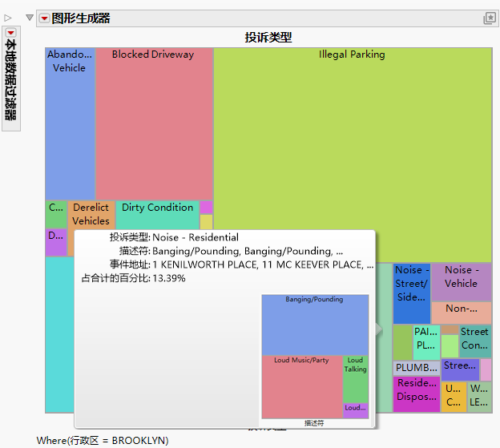The width and height of the screenshot is (500, 448).
Task: Click the Dirty Condition tile
Action: [157, 214]
